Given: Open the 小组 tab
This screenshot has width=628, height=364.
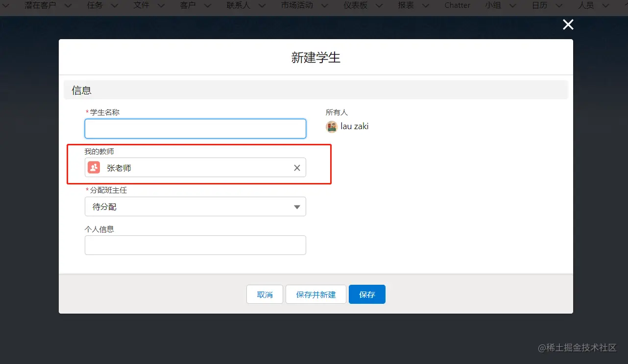Looking at the screenshot, I should click(493, 5).
